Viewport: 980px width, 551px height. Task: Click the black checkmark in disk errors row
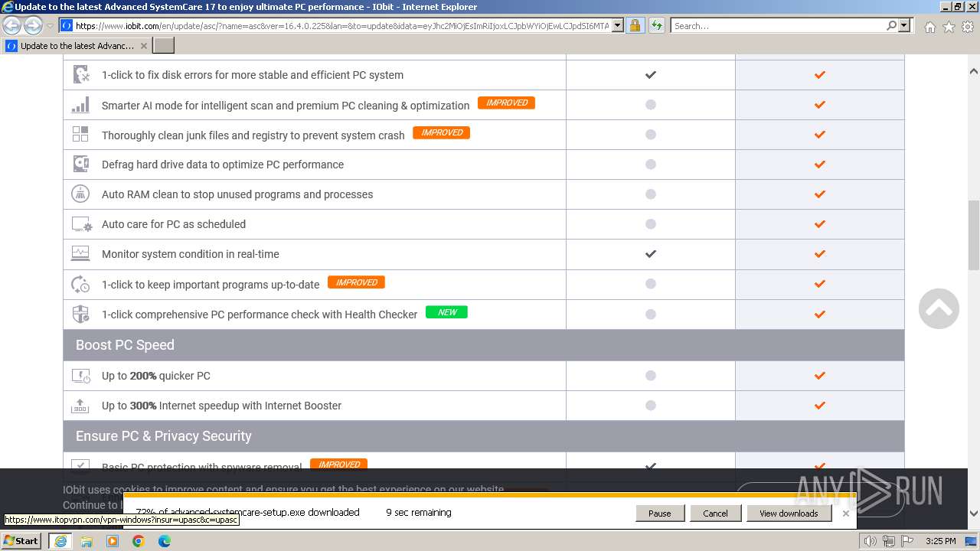coord(651,75)
